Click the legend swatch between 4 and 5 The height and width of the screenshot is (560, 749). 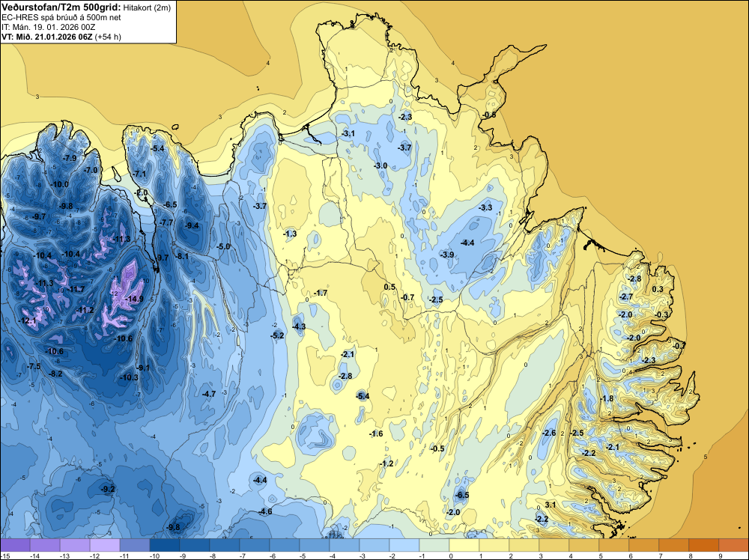pos(584,545)
